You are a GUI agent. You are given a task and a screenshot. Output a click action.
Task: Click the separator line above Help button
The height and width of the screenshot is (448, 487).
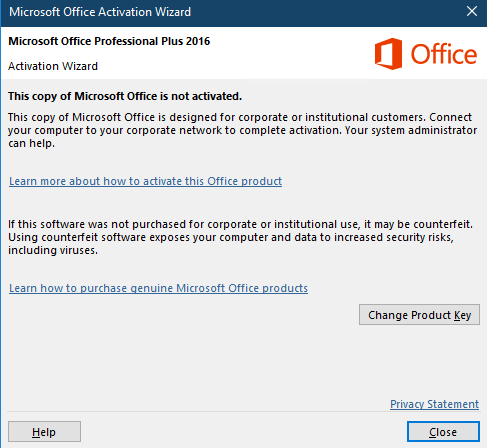point(243,412)
